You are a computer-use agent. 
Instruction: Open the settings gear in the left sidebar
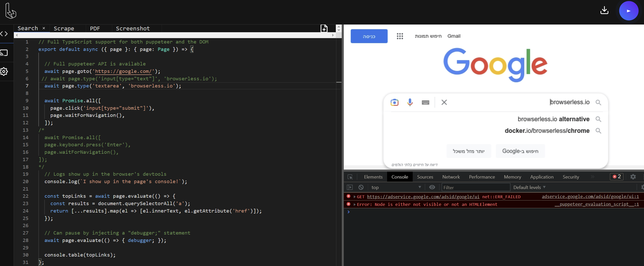(4, 72)
